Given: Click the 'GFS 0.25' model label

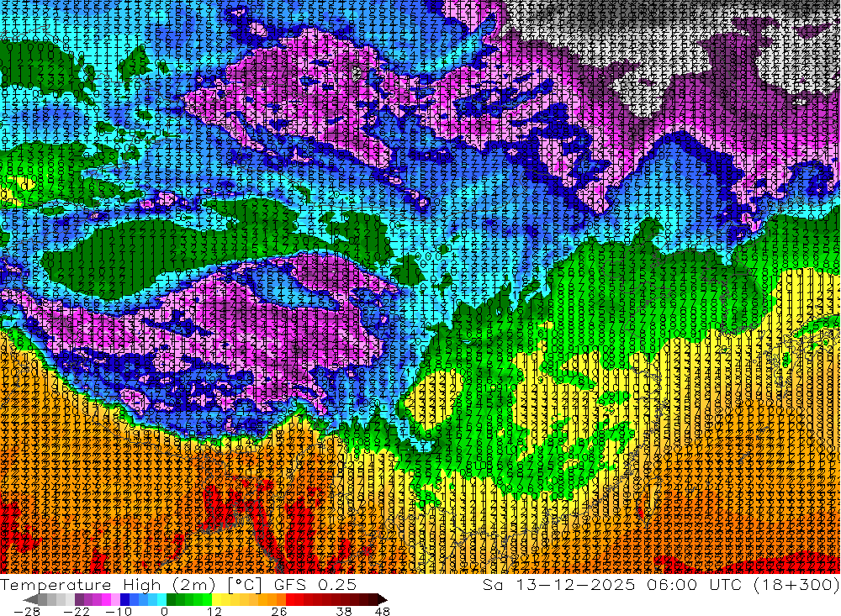Looking at the screenshot, I should click(x=315, y=585).
